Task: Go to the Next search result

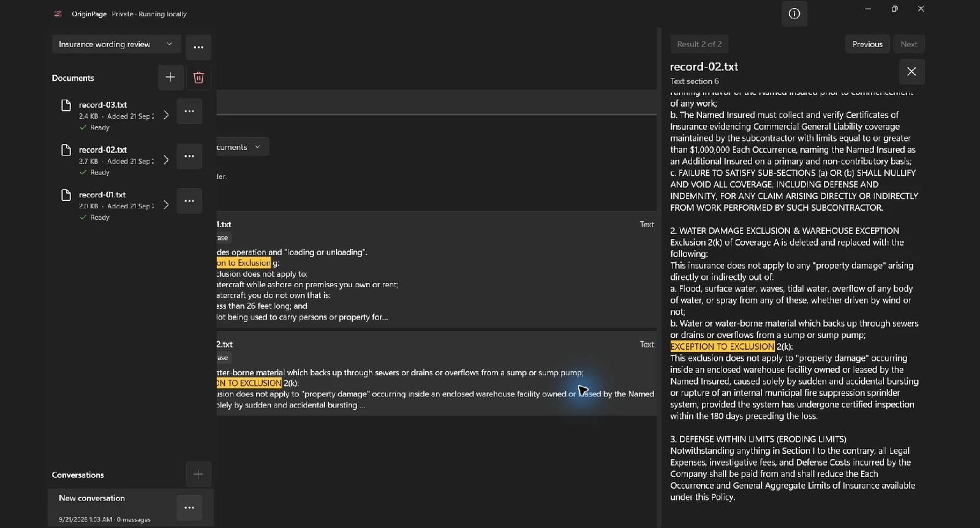Action: [x=909, y=44]
